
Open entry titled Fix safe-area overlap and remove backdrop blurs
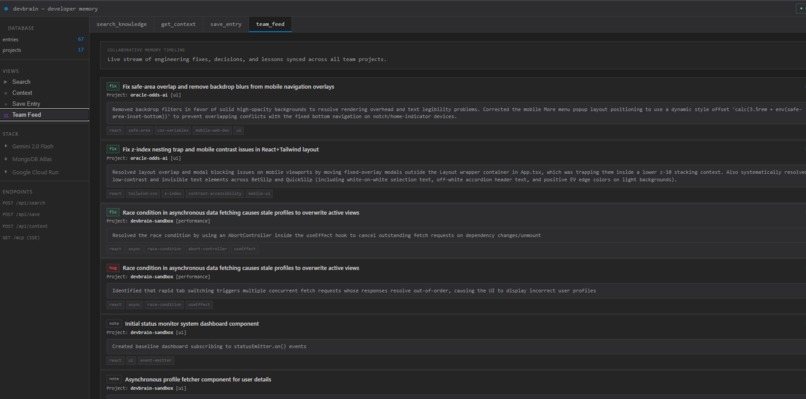228,87
